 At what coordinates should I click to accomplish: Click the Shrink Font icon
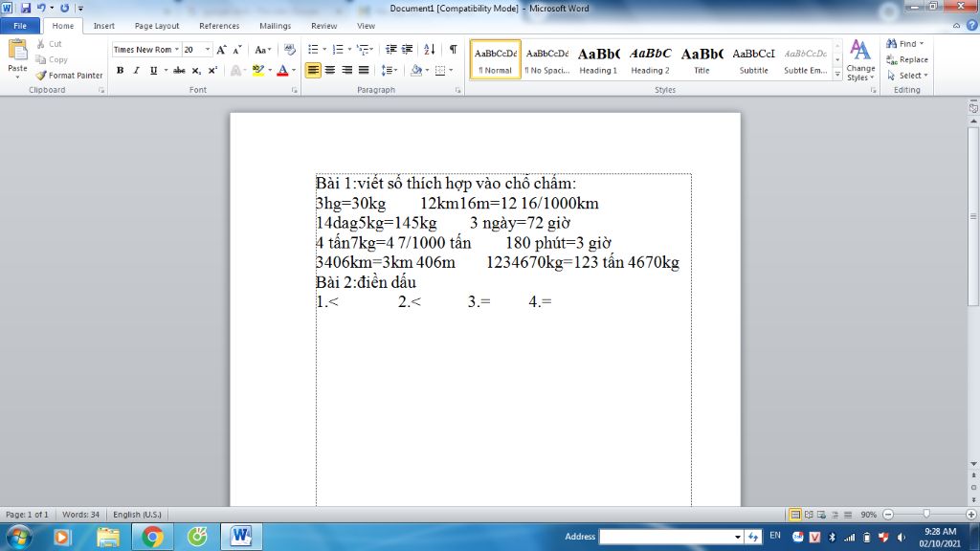237,50
